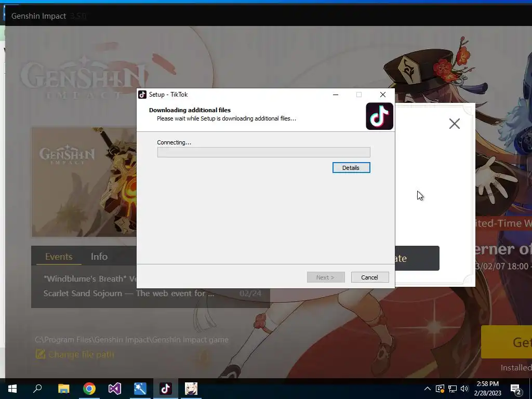This screenshot has width=532, height=399.
Task: Open Visual Studio from the taskbar
Action: tap(115, 389)
